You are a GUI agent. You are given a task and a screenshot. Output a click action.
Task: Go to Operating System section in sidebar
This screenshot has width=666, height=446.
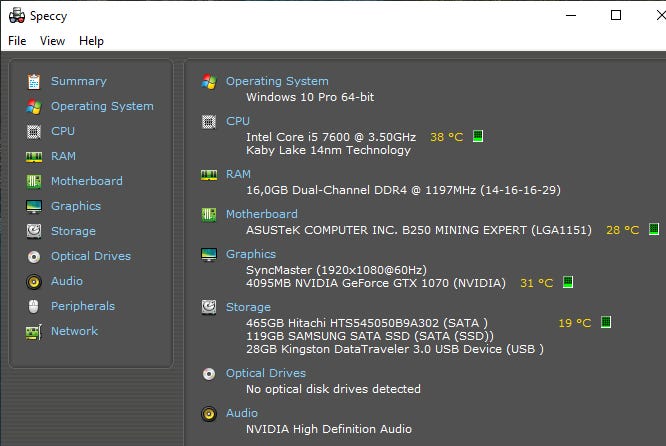[102, 106]
